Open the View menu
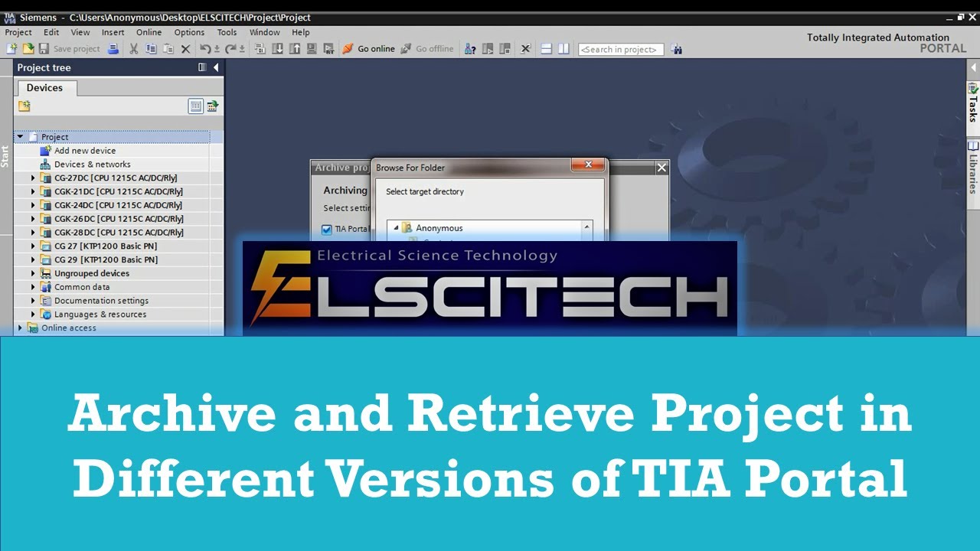Image resolution: width=980 pixels, height=551 pixels. coord(80,32)
